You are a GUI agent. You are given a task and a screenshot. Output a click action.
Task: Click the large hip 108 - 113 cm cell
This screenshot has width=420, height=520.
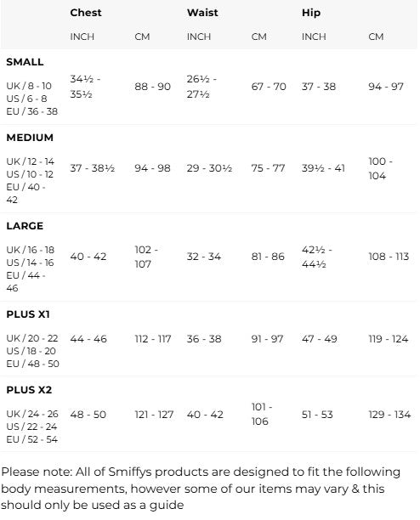[x=389, y=257]
